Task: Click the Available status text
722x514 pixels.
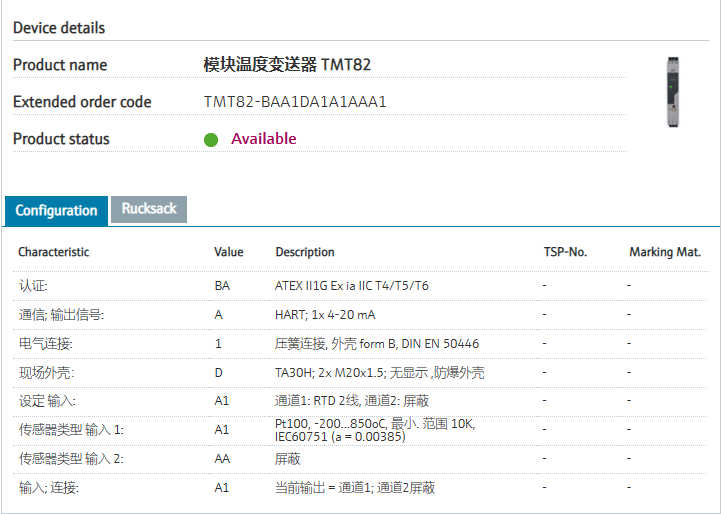Action: pyautogui.click(x=263, y=139)
